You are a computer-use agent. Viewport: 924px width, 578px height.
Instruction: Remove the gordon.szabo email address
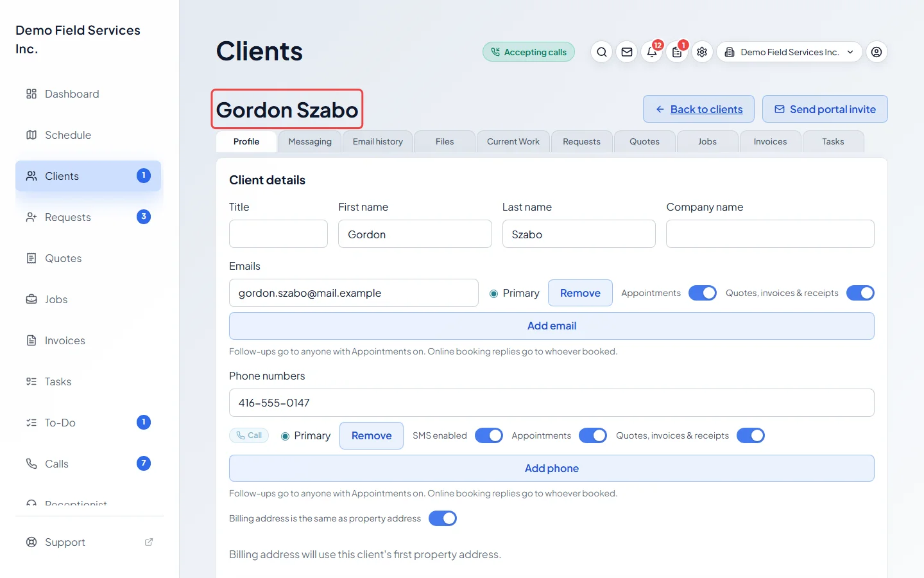pyautogui.click(x=580, y=293)
